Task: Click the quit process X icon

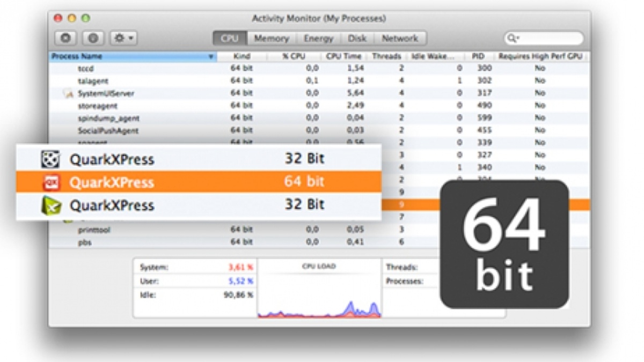Action: pos(65,39)
